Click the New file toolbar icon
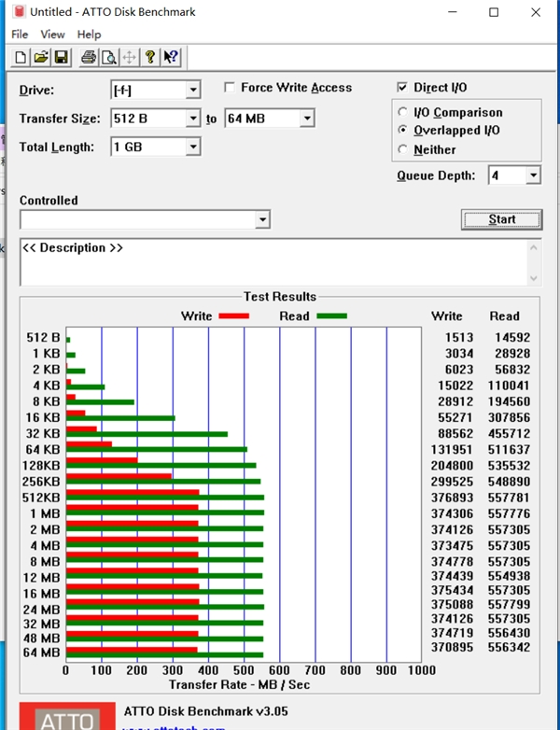Viewport: 560px width, 730px height. pos(21,57)
